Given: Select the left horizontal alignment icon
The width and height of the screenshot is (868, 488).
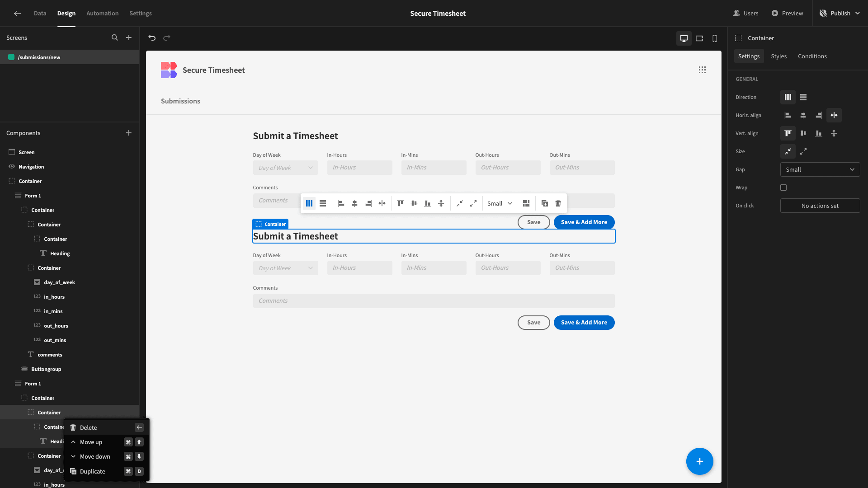Looking at the screenshot, I should [x=787, y=115].
